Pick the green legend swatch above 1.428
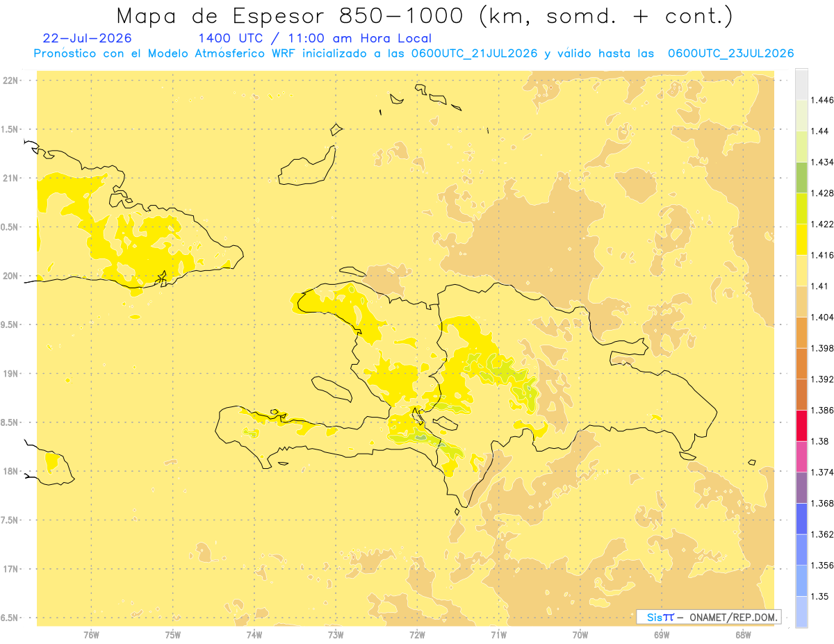 [801, 177]
